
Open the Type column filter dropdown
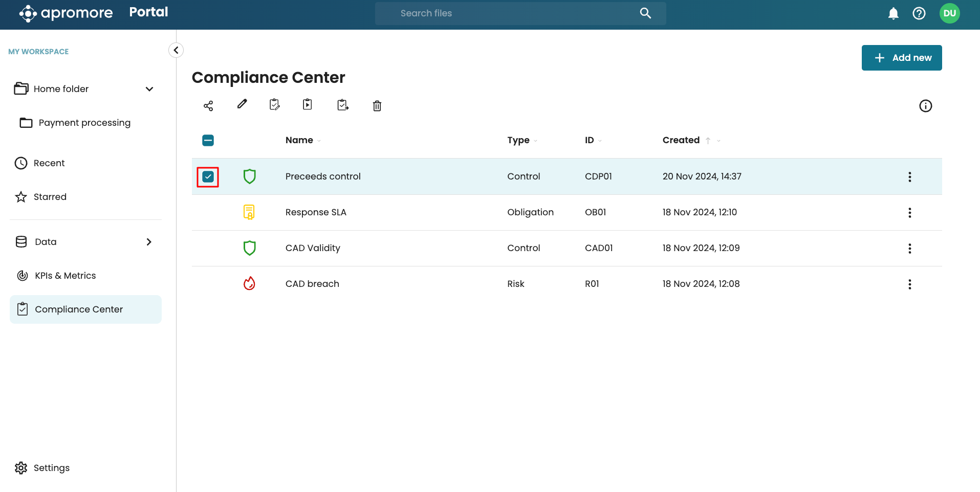(x=536, y=141)
